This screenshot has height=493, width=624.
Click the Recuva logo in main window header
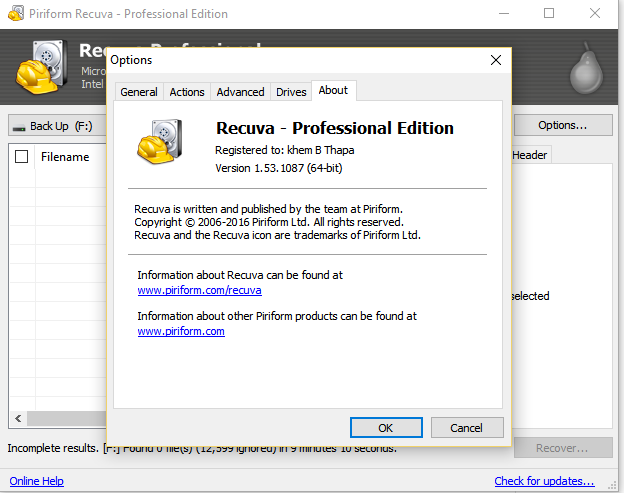42,66
